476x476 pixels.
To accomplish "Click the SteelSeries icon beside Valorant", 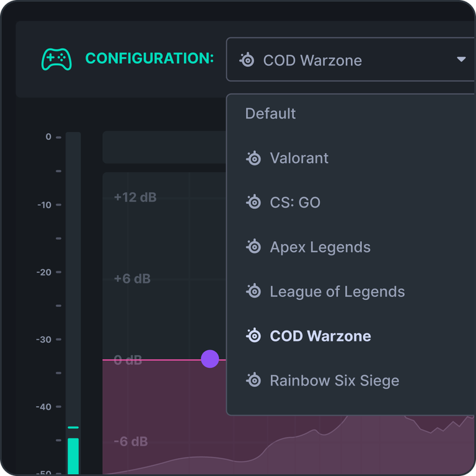I will click(253, 158).
